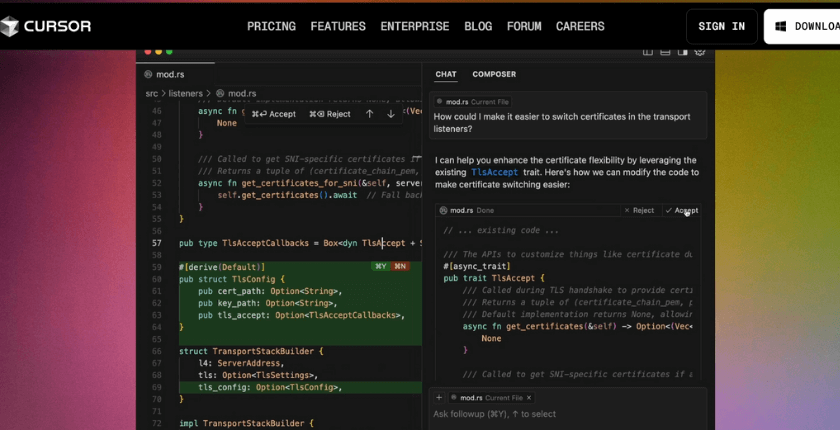The image size is (840, 430).
Task: Click the down arrow for next diff
Action: 391,114
